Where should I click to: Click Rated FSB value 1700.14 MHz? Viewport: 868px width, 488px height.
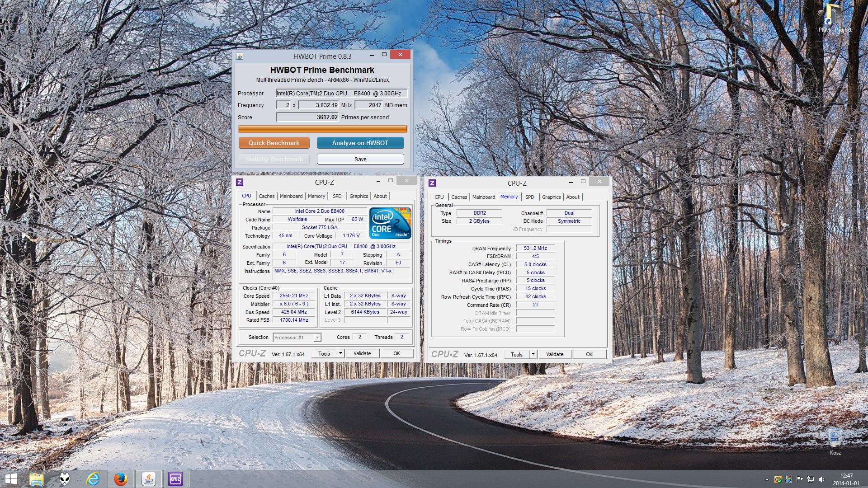pos(294,320)
